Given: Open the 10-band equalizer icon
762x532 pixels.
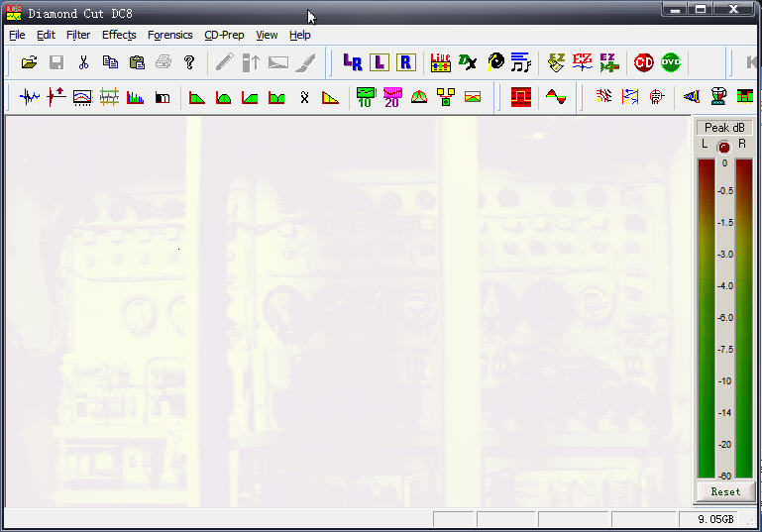Looking at the screenshot, I should click(366, 97).
